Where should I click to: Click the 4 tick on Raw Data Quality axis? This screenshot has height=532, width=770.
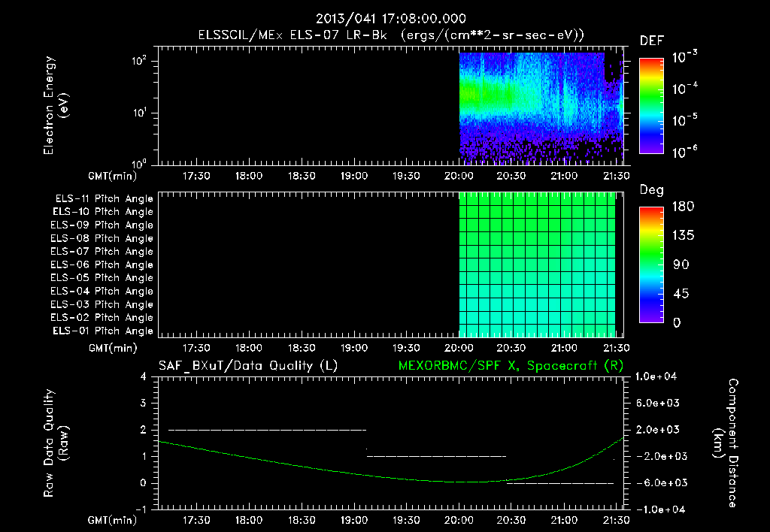click(x=144, y=377)
